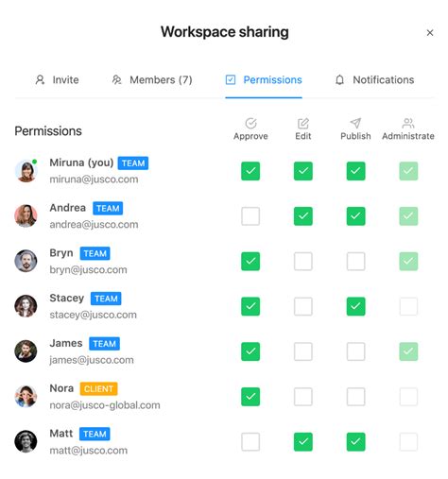Disable Edit permission for Matt
The height and width of the screenshot is (479, 448).
click(303, 441)
